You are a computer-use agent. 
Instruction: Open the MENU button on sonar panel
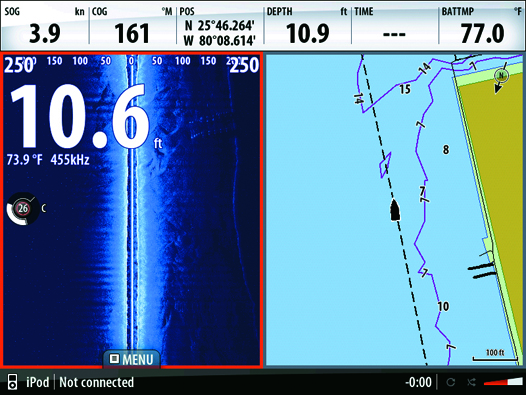click(132, 359)
